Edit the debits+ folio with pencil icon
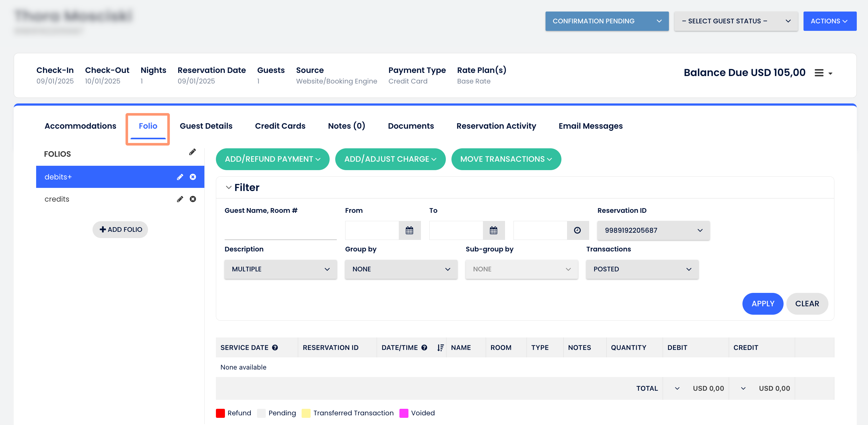Screen dimensions: 868x425 [x=180, y=177]
